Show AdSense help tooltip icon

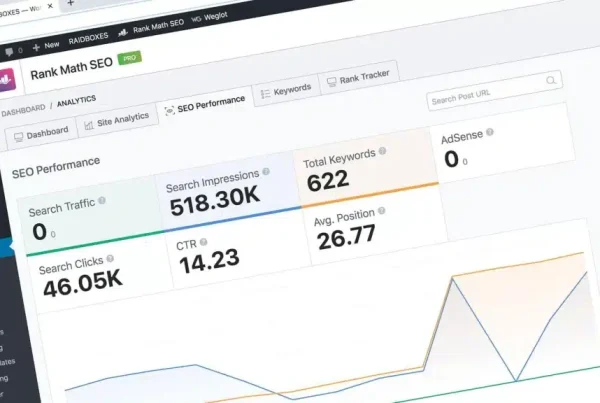(x=489, y=132)
